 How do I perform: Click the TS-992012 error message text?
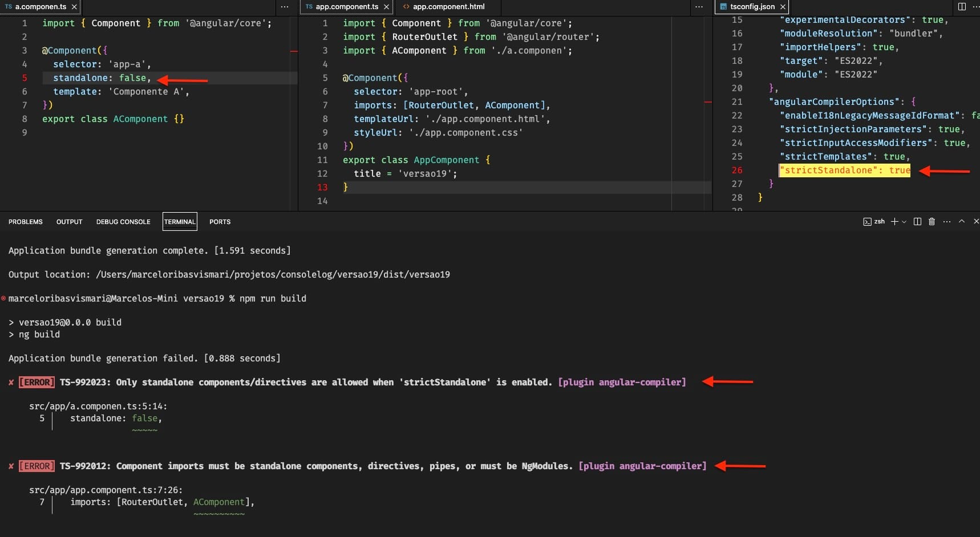click(x=316, y=466)
